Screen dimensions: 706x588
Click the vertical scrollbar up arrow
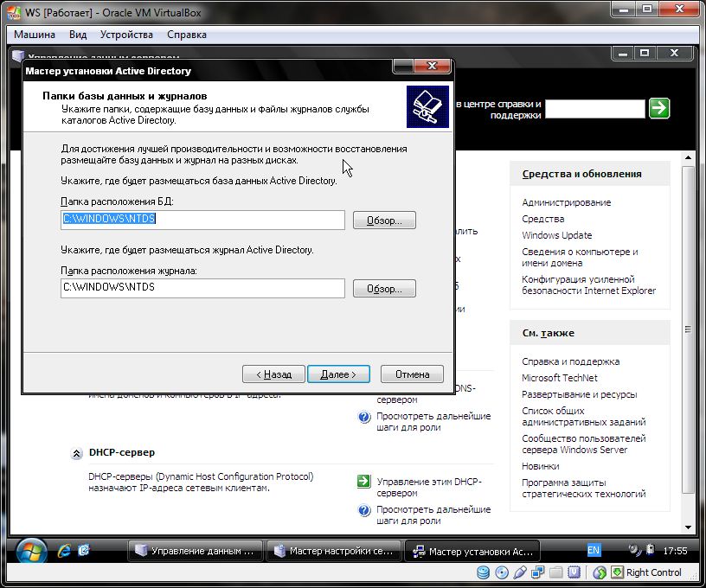tap(688, 158)
